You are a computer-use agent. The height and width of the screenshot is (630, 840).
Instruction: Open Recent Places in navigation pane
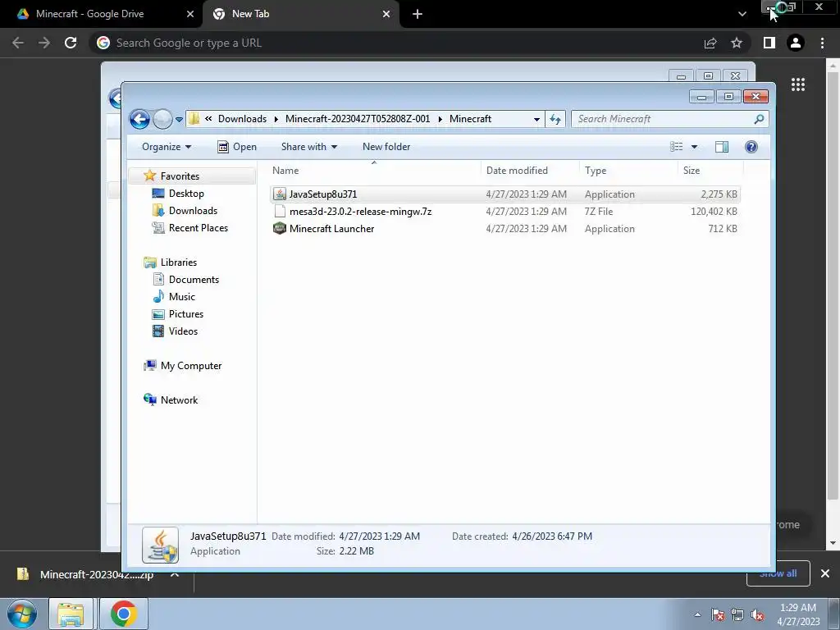coord(199,228)
